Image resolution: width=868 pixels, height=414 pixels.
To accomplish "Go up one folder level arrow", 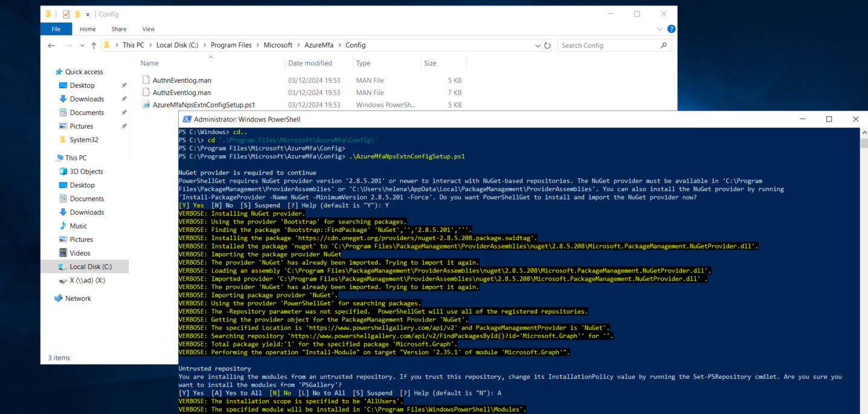I will 94,45.
